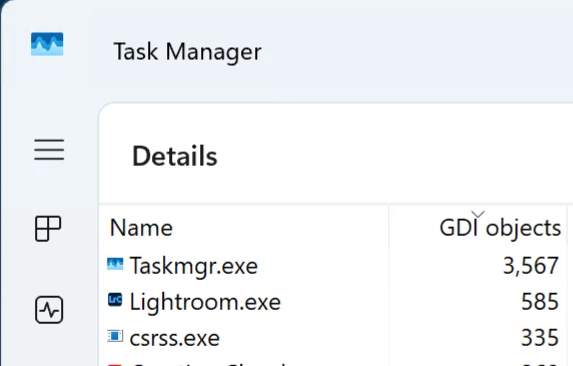Select the partially visible row below csrss.exe

(333, 362)
